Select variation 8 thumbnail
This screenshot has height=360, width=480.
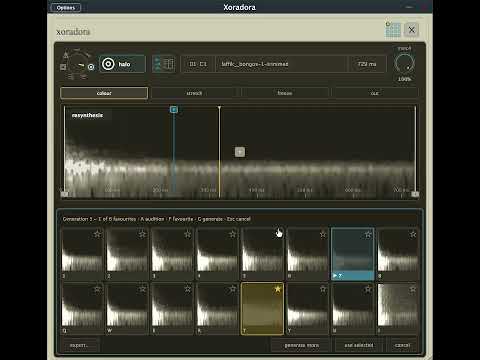point(398,254)
